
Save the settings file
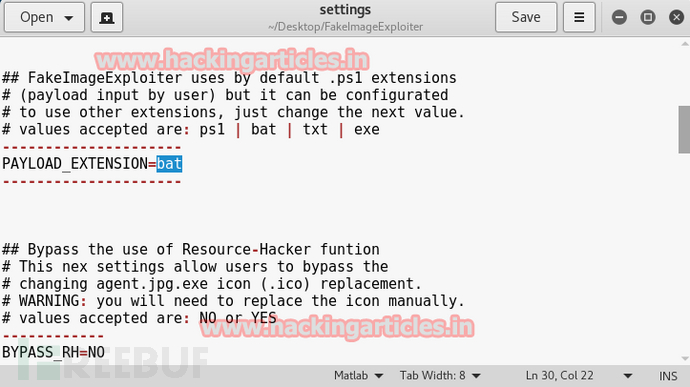point(526,17)
